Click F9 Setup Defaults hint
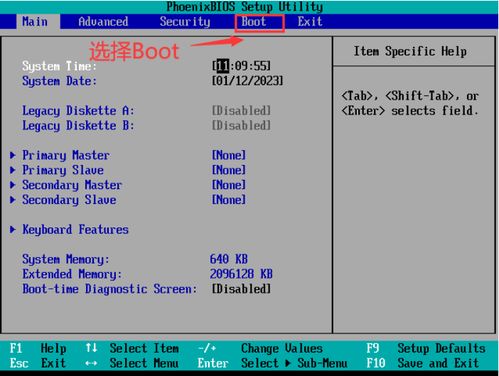Screen dimensions: 499x376 point(426,348)
